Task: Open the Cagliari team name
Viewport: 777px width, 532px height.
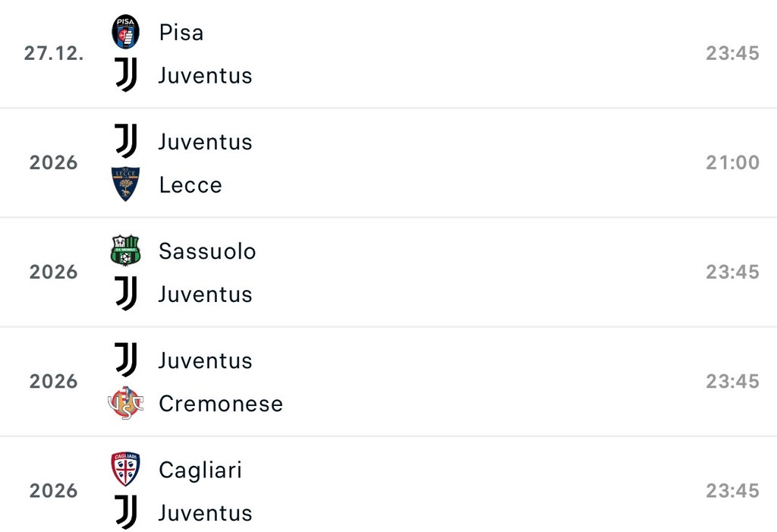Action: [200, 470]
